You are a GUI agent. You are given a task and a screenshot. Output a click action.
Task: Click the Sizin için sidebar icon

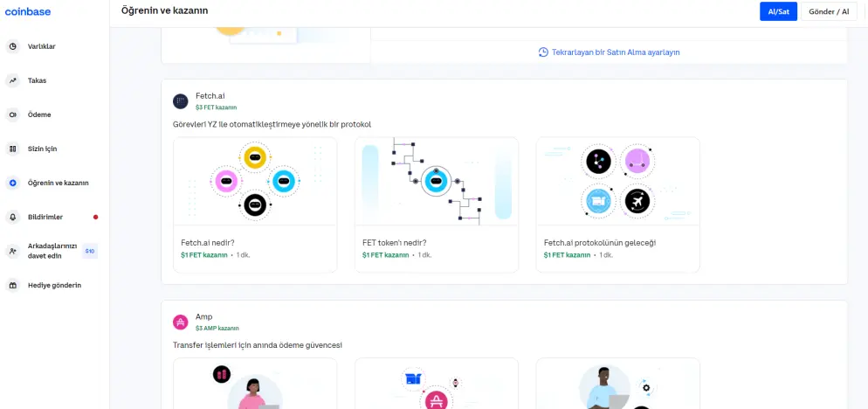tap(12, 149)
